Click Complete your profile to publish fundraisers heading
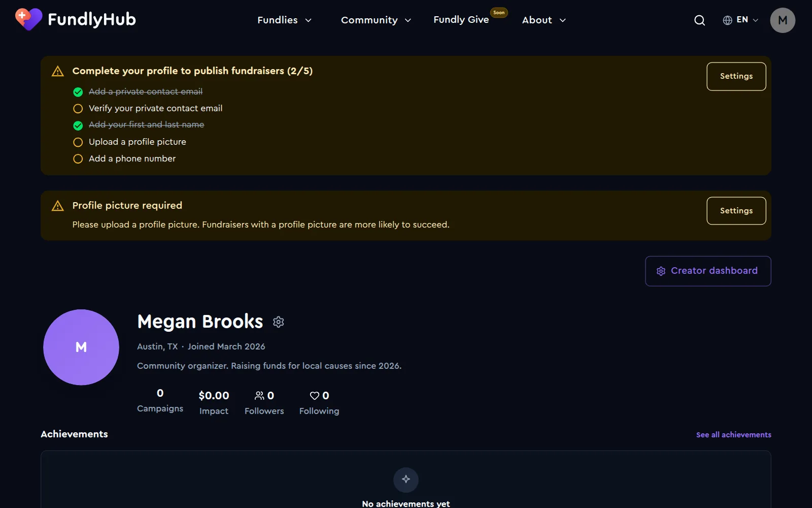Viewport: 812px width, 508px height. [x=192, y=71]
